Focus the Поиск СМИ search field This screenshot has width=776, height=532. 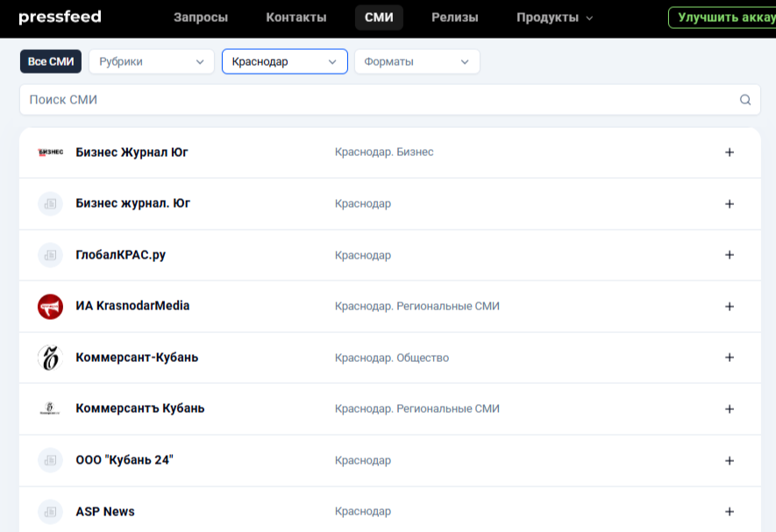click(x=390, y=99)
